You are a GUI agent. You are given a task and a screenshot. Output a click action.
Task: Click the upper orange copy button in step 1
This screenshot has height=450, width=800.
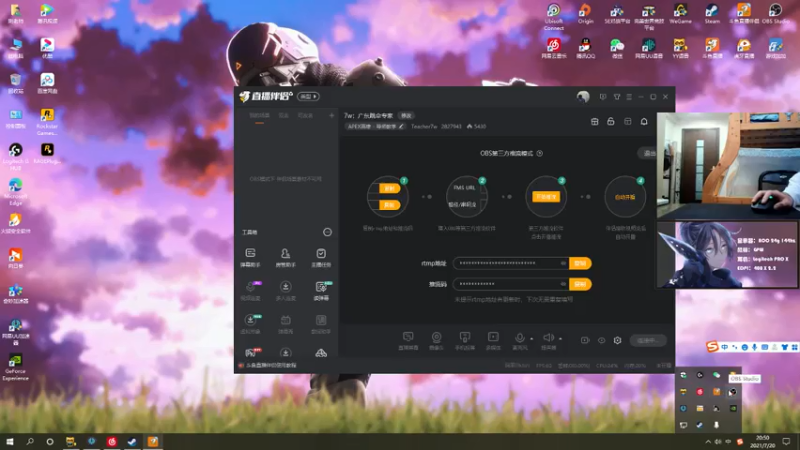click(x=389, y=189)
